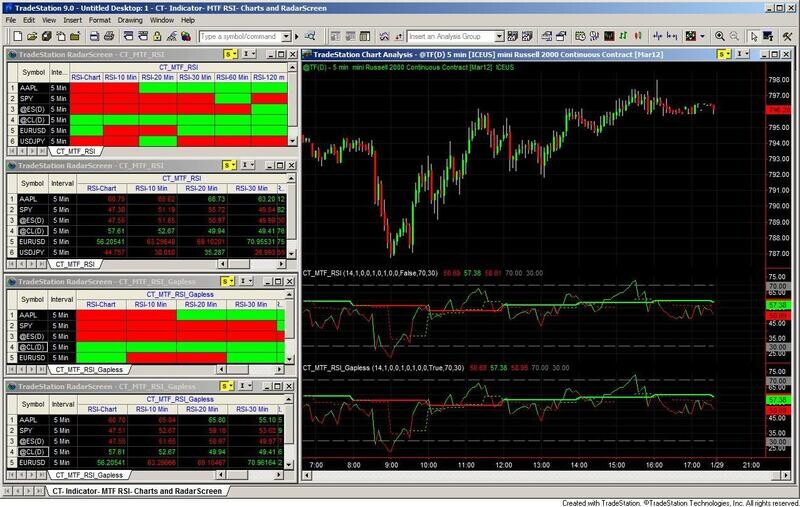This screenshot has width=800, height=507.
Task: Select @CL(D) symbol in top RadarScreen
Action: (34, 120)
